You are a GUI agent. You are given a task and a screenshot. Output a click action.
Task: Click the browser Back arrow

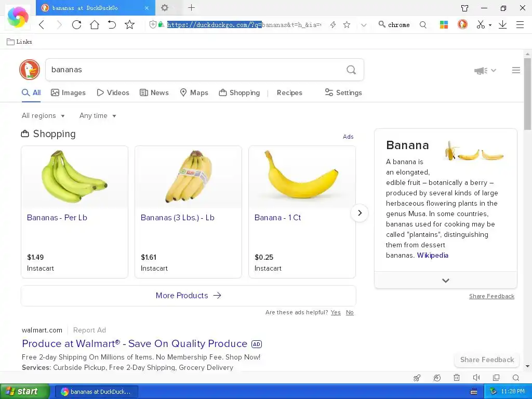point(42,25)
